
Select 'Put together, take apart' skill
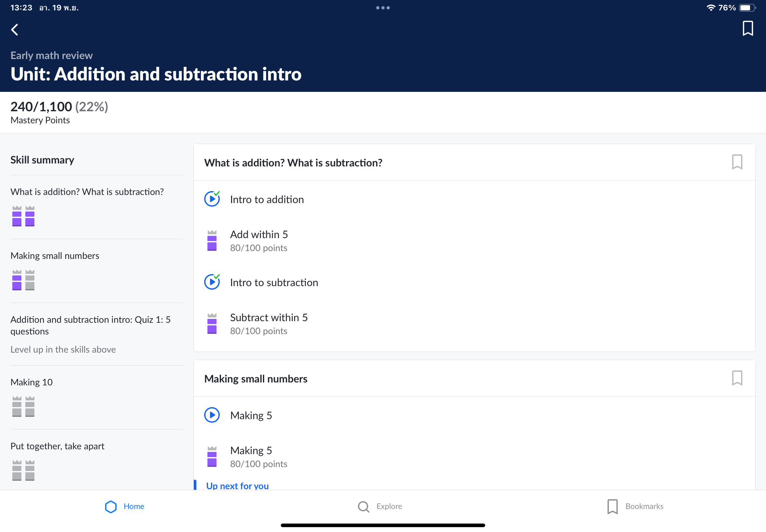(57, 446)
